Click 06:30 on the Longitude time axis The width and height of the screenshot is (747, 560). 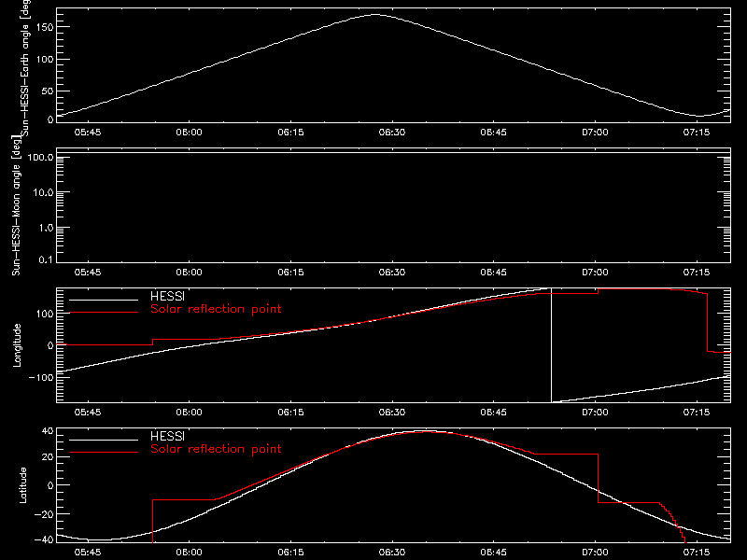coord(392,413)
